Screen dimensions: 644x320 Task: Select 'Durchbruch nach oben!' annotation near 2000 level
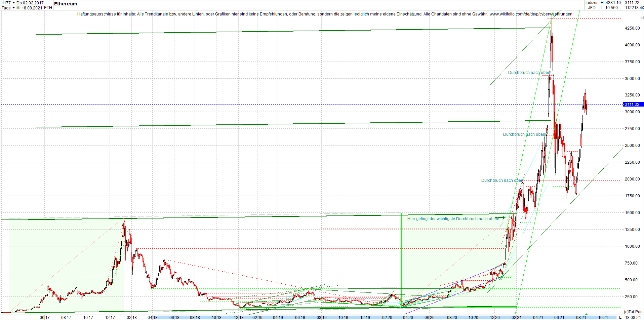point(502,181)
